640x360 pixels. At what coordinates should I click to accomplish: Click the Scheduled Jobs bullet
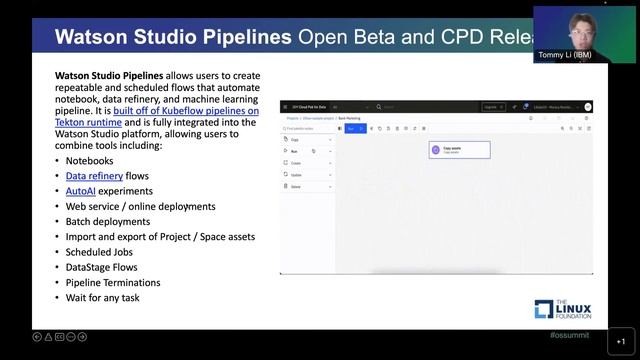[99, 252]
